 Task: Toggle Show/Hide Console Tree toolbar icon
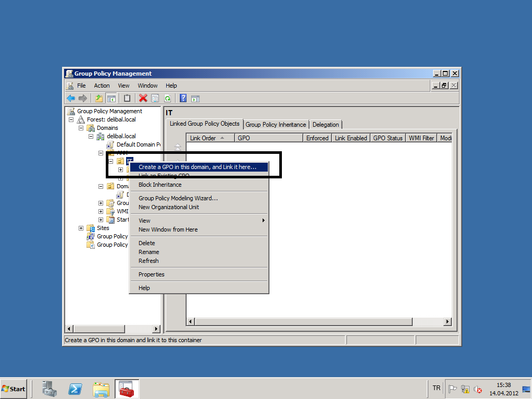[x=111, y=98]
